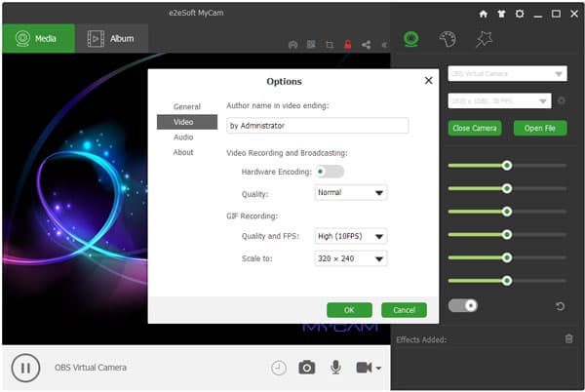This screenshot has height=392, width=585.
Task: Click the snapshot camera icon
Action: click(x=306, y=368)
